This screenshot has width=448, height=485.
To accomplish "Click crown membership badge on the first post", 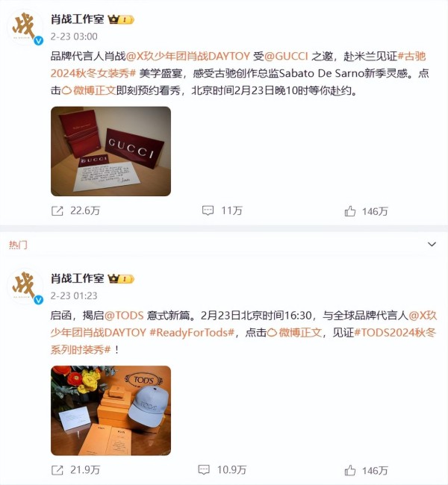I will point(121,20).
